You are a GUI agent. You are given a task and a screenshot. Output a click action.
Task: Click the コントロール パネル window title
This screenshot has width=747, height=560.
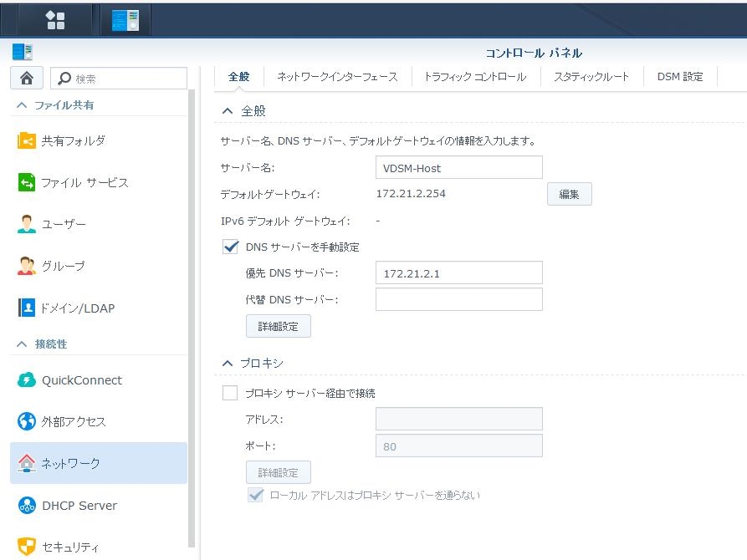point(534,53)
